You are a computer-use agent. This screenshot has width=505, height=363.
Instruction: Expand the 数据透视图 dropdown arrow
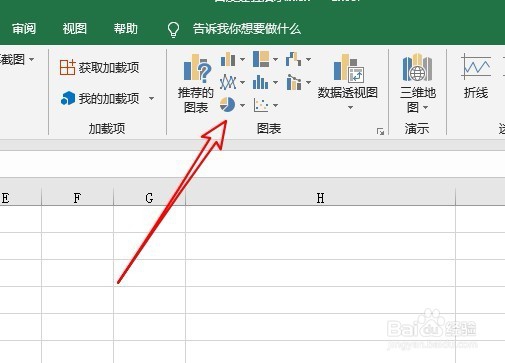[x=350, y=107]
